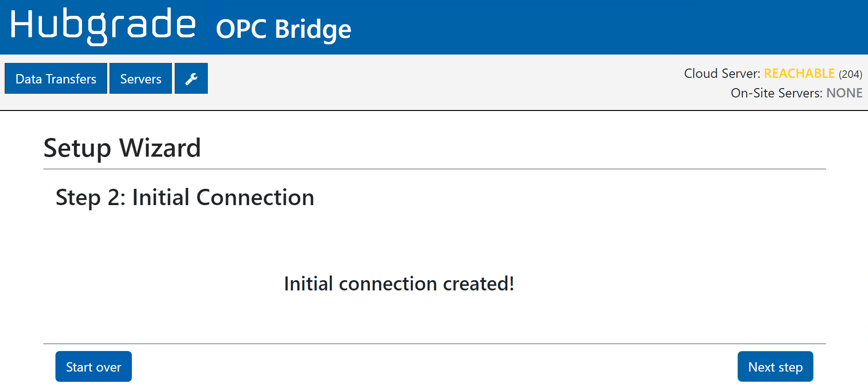The height and width of the screenshot is (386, 868).
Task: Click the Setup Wizard heading
Action: [122, 148]
